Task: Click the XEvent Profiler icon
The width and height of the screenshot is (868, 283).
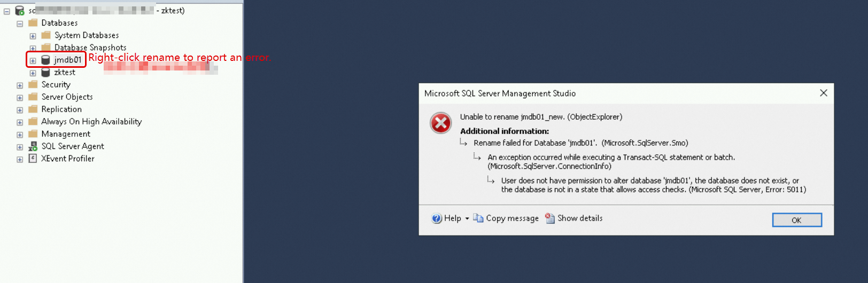Action: pyautogui.click(x=33, y=159)
